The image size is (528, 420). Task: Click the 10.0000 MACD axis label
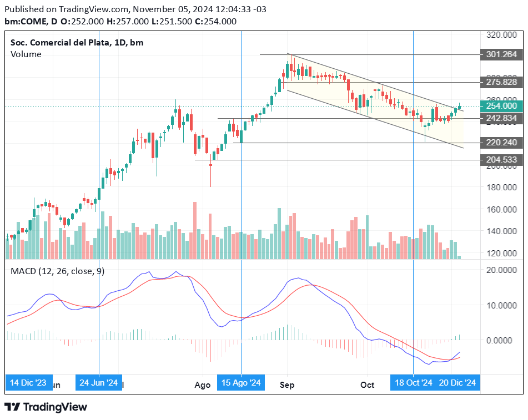501,306
